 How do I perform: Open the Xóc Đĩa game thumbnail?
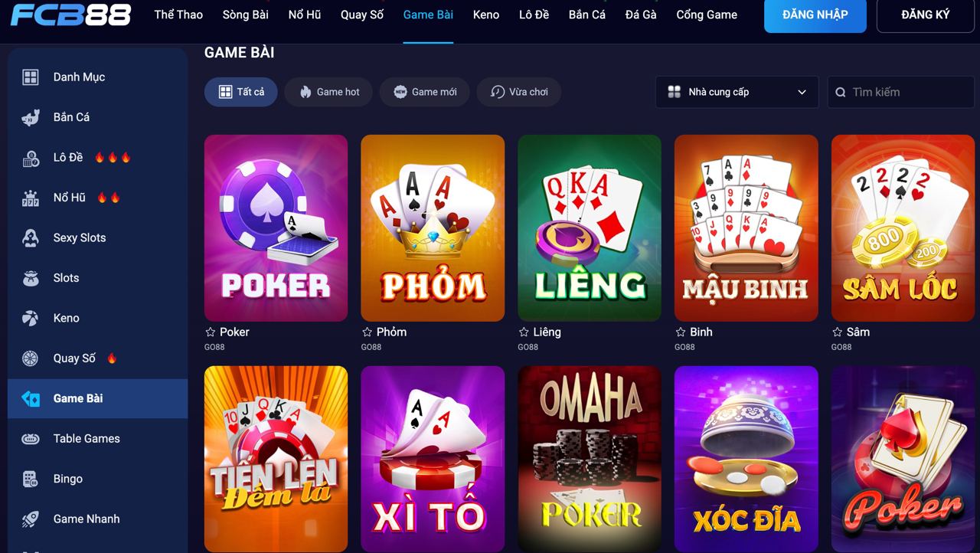tap(746, 460)
